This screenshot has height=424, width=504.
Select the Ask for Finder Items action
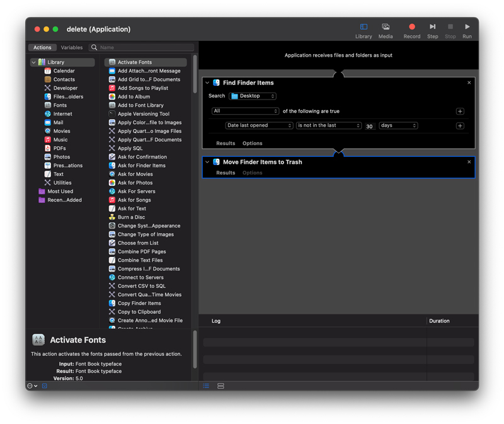tap(141, 166)
